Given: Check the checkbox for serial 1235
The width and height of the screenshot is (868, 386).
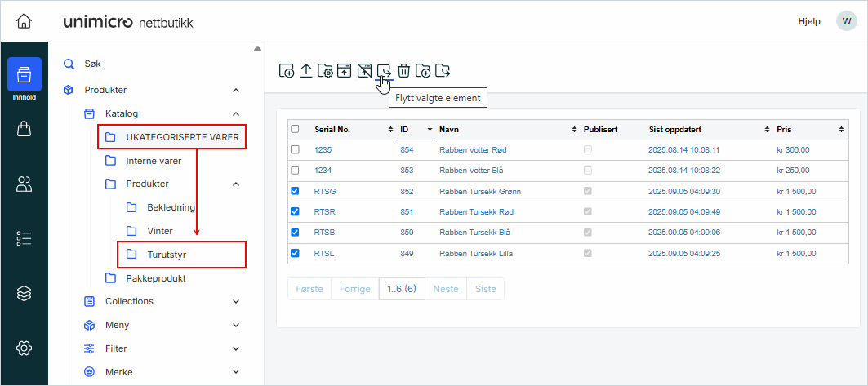Looking at the screenshot, I should [295, 150].
